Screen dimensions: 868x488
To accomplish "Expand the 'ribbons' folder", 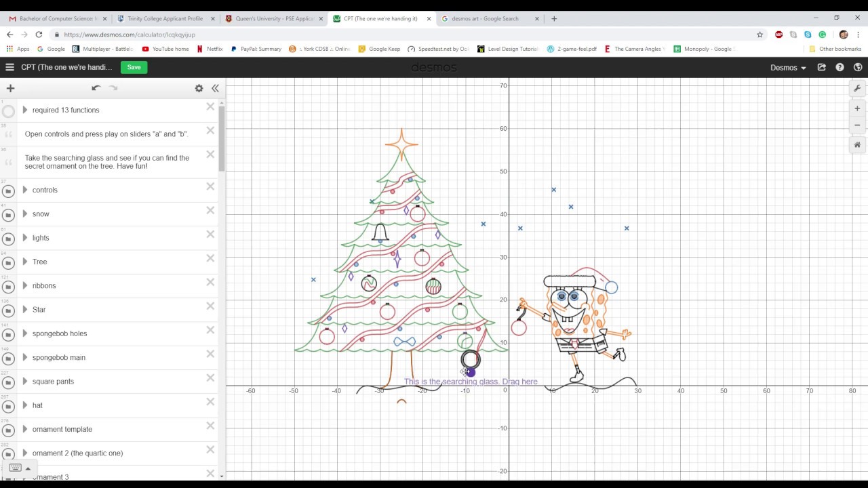I will coord(25,285).
